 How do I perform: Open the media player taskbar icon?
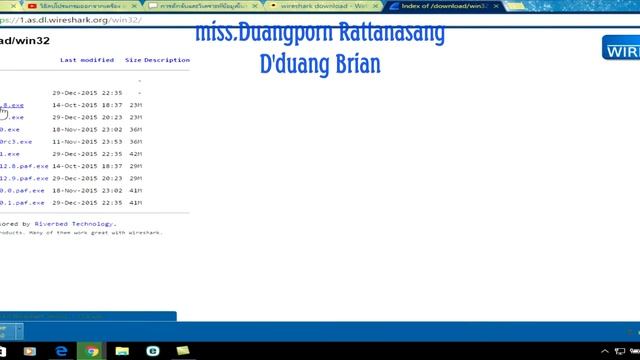click(x=30, y=351)
